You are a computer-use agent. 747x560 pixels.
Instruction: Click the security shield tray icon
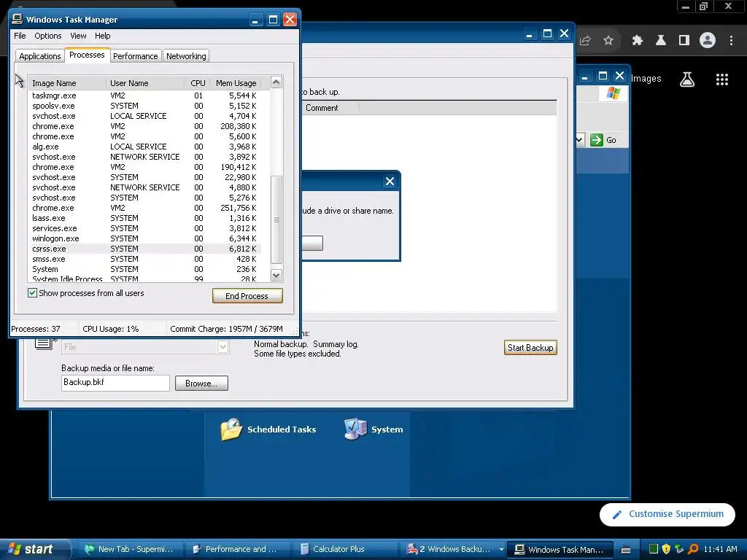[x=666, y=549]
